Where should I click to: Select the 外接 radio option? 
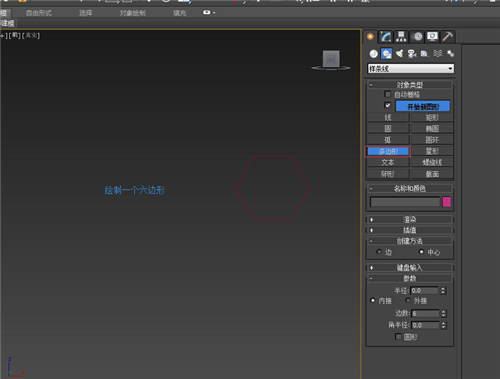point(408,300)
